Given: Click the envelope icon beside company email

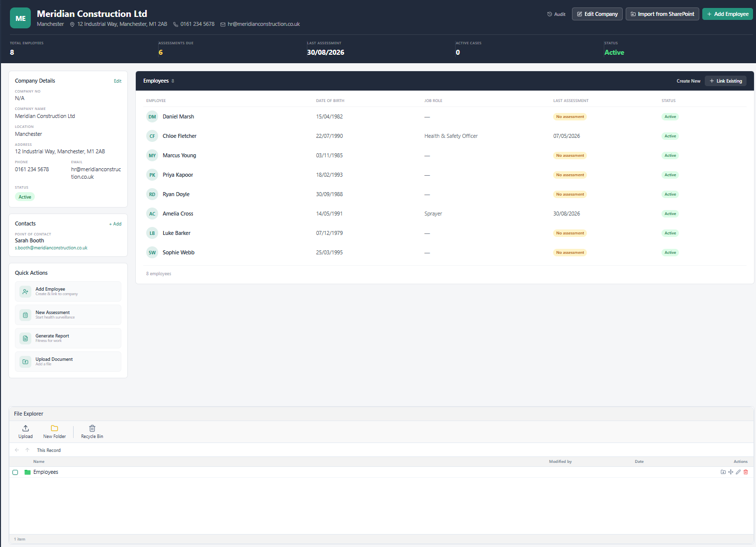Looking at the screenshot, I should pos(223,24).
